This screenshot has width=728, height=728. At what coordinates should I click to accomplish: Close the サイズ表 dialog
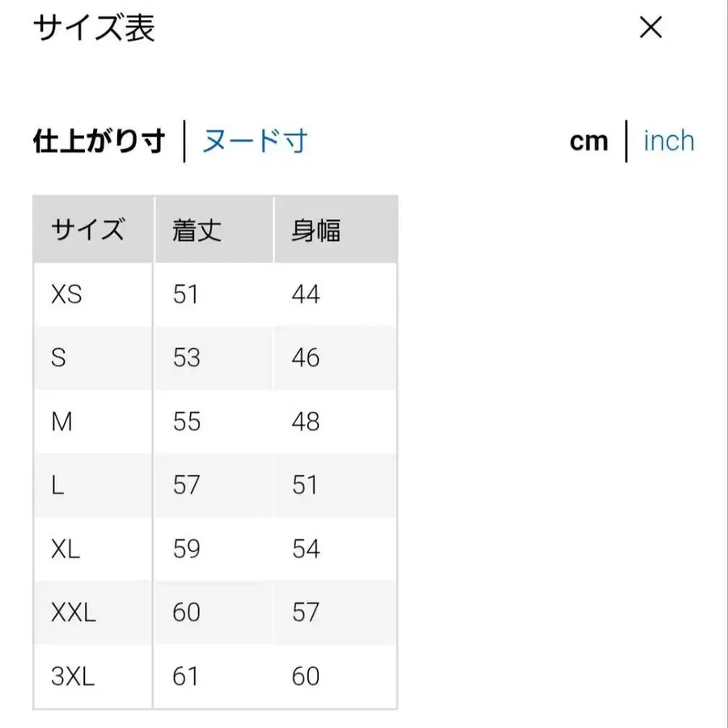[651, 28]
